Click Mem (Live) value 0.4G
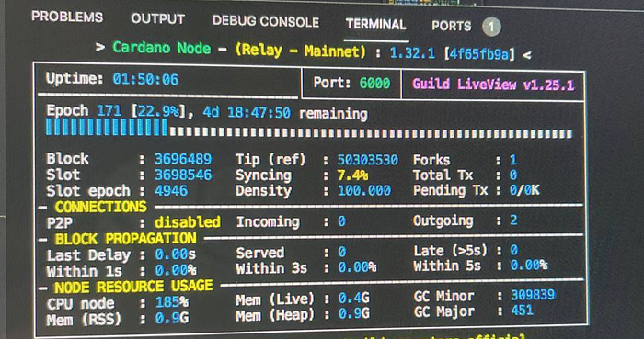 click(354, 299)
